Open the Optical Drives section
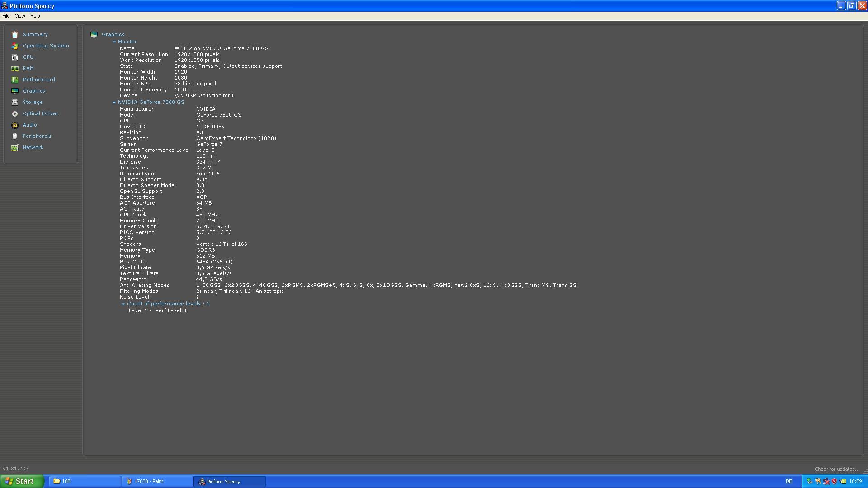 click(40, 113)
